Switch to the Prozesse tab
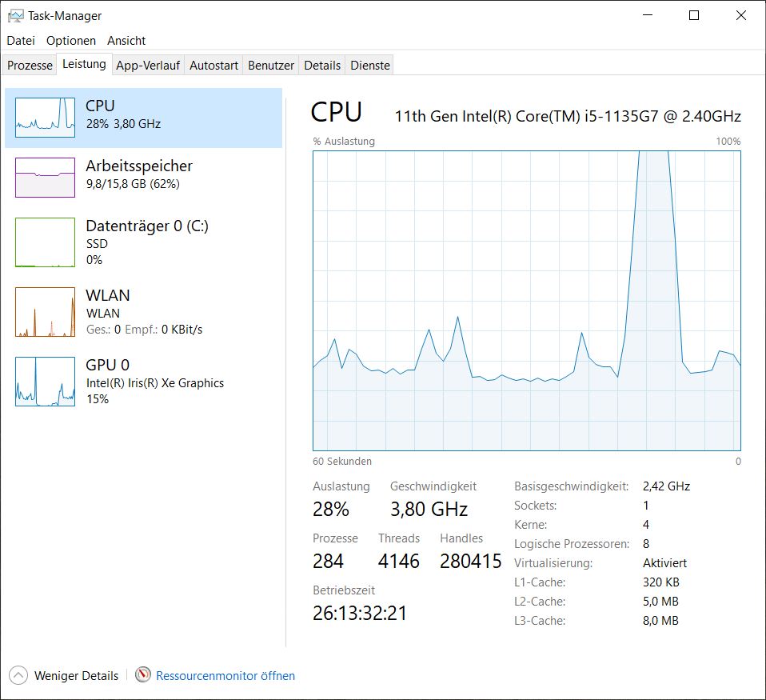 coord(30,65)
